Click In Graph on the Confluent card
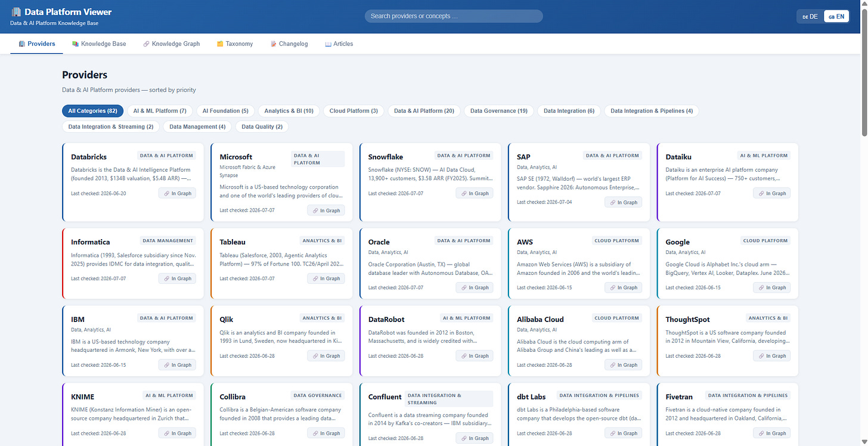Image resolution: width=868 pixels, height=446 pixels. click(x=475, y=438)
